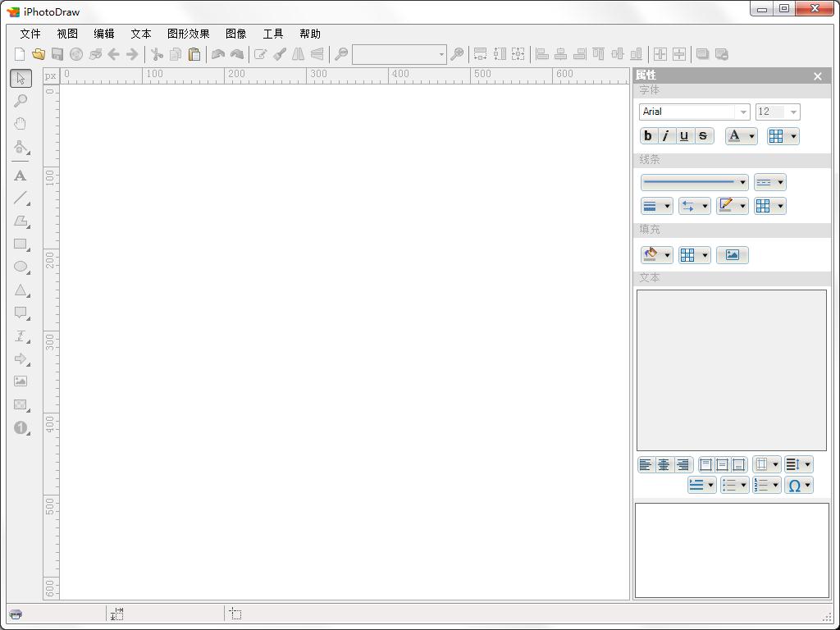The height and width of the screenshot is (630, 840).
Task: Open the 文件 menu
Action: pyautogui.click(x=30, y=34)
